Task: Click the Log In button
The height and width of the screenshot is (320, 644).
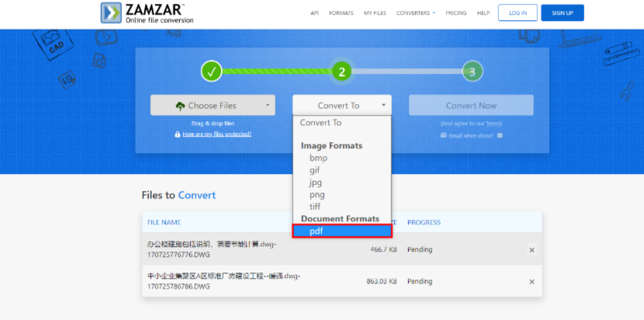Action: pyautogui.click(x=518, y=12)
